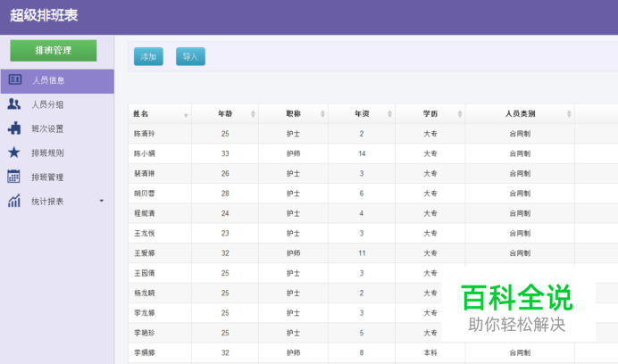Select 年资 cell showing 5
Viewport: 618px width, 364px height.
point(362,333)
